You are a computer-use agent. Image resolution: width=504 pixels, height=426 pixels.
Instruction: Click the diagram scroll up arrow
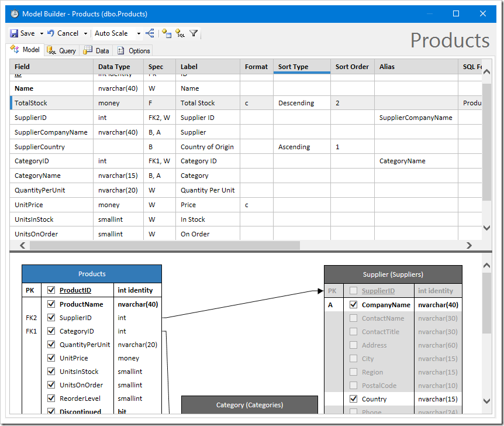point(486,266)
